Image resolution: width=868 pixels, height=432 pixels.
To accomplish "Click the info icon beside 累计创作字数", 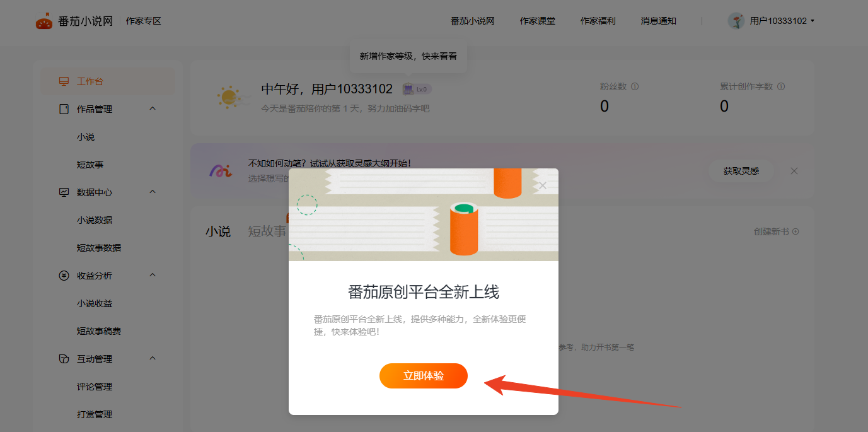I will (x=781, y=86).
